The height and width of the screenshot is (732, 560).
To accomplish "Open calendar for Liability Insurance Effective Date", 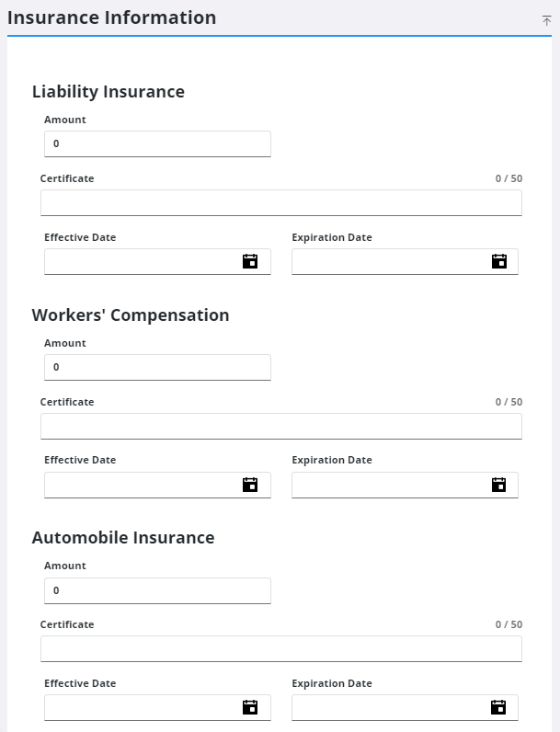I will [x=250, y=261].
